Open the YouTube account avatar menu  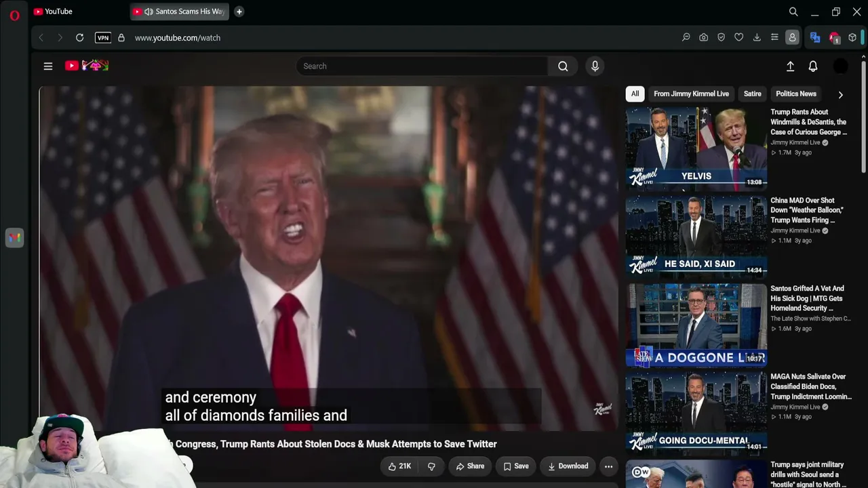pyautogui.click(x=840, y=66)
